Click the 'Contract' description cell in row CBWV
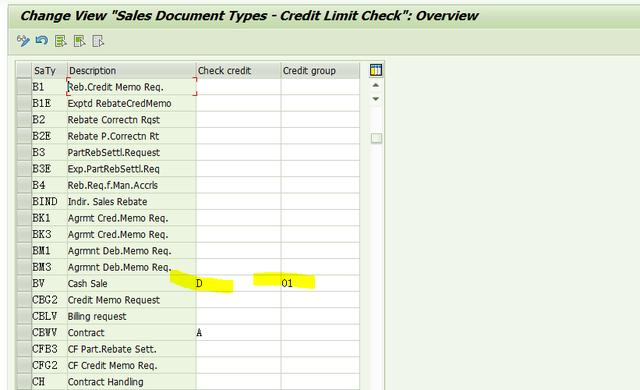 click(131, 332)
